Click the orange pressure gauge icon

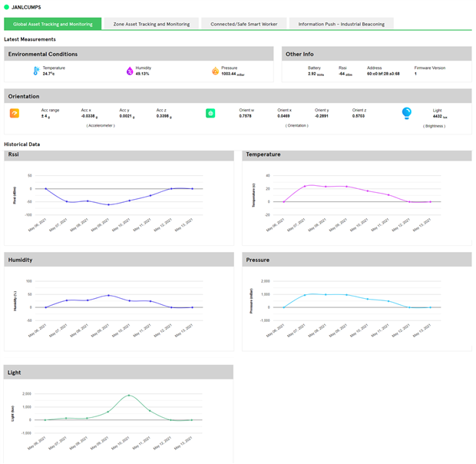(215, 71)
